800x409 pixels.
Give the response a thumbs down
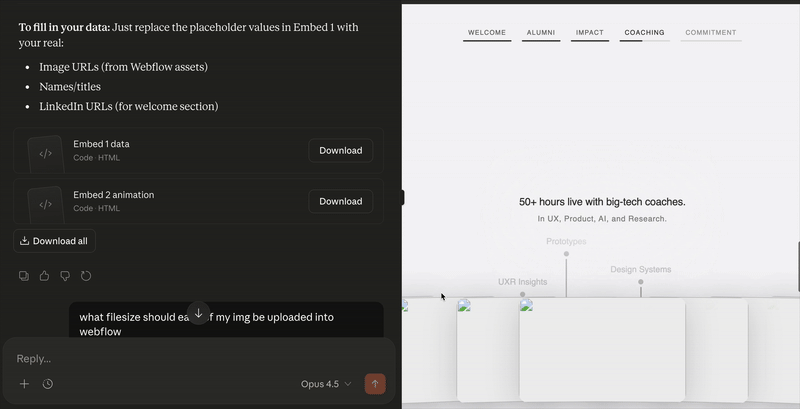[65, 276]
